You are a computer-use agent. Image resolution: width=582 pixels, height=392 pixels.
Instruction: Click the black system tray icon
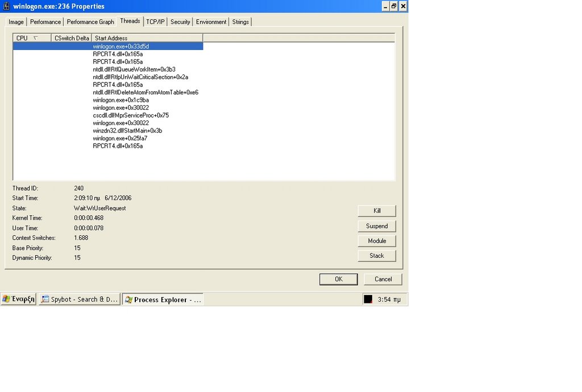click(x=368, y=299)
